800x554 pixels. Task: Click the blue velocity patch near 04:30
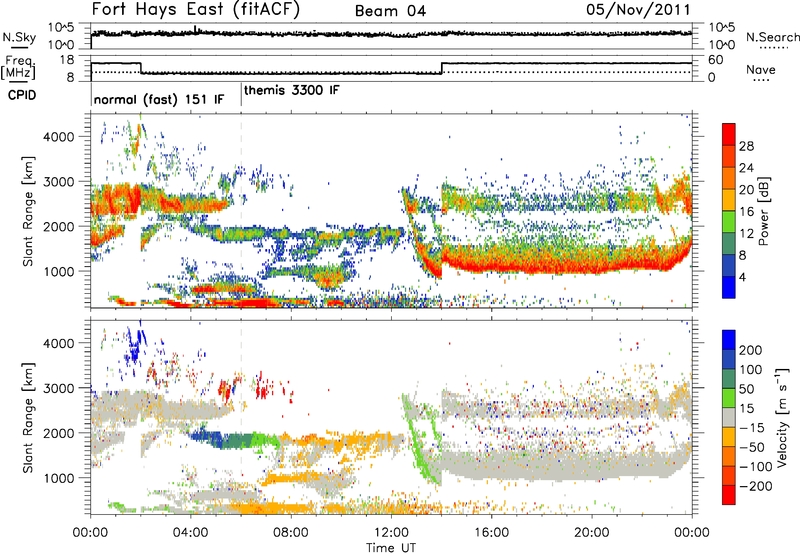pyautogui.click(x=207, y=439)
